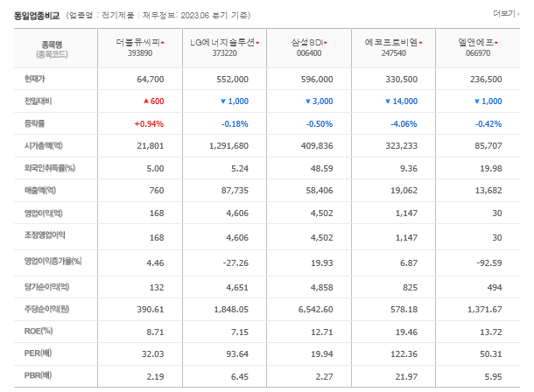
Task: Click the -4.06% change rate
Action: pos(404,124)
